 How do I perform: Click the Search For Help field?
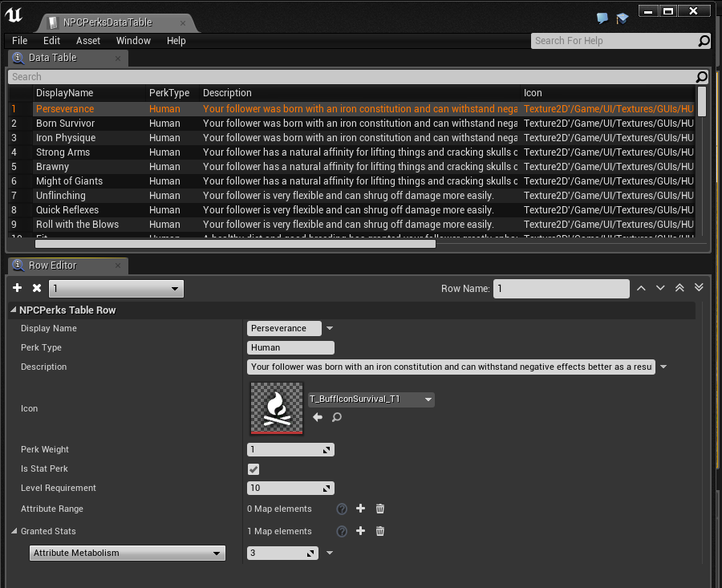tap(614, 41)
